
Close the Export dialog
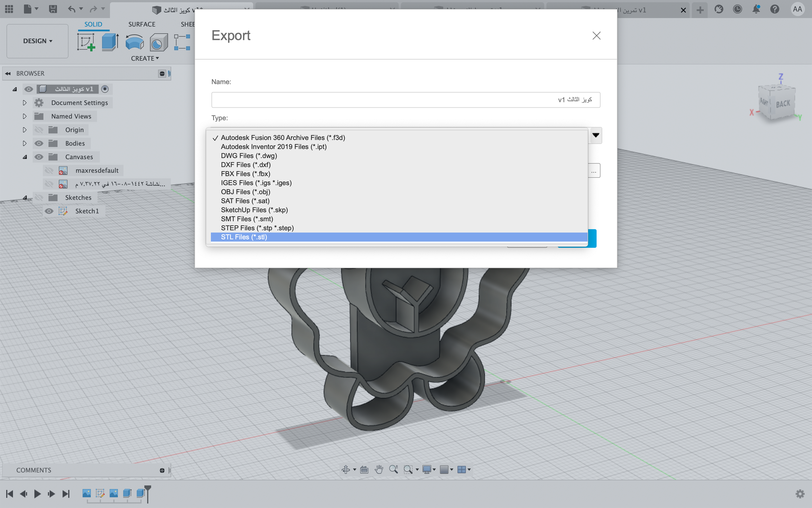596,36
